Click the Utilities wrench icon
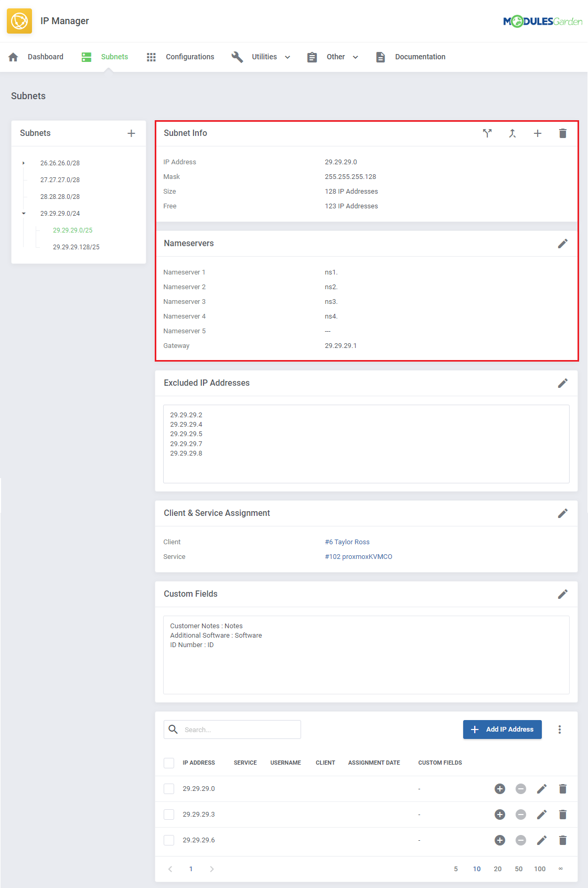The width and height of the screenshot is (588, 888). pyautogui.click(x=237, y=57)
